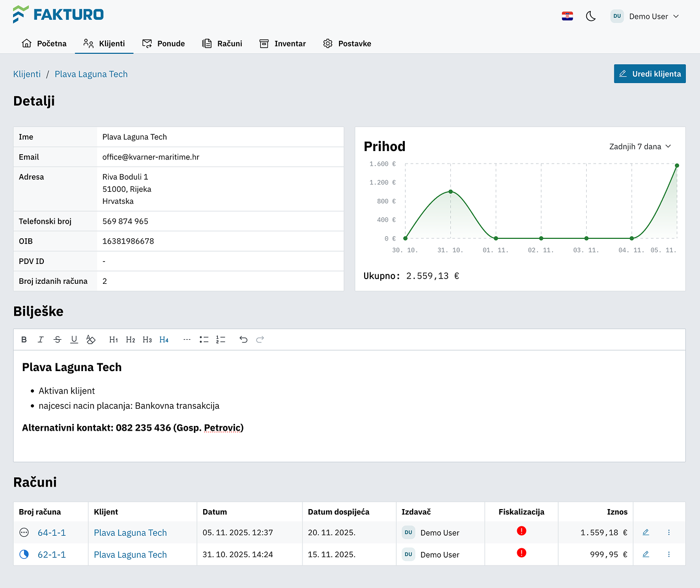Switch interface to dark mode
The height and width of the screenshot is (588, 700).
tap(591, 16)
